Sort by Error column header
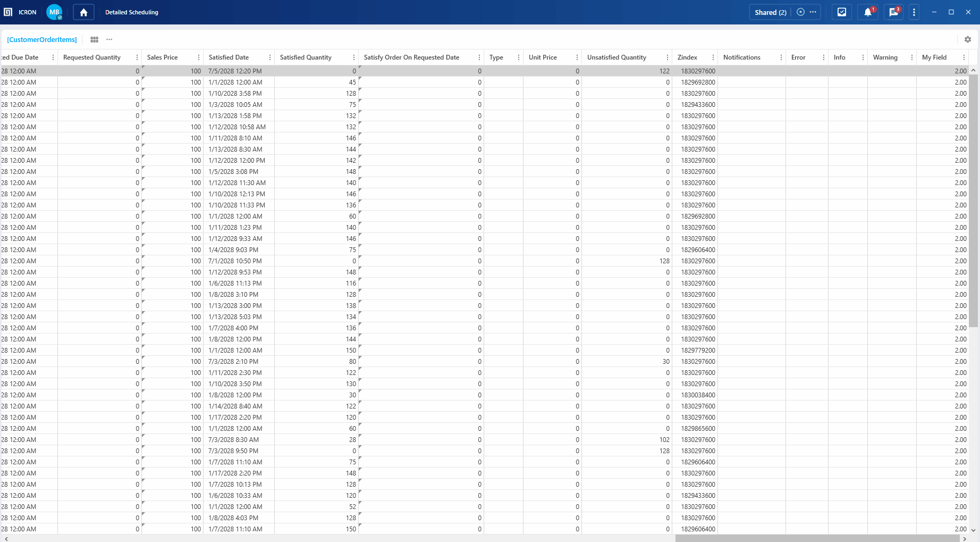Viewport: 980px width, 542px height. (798, 57)
